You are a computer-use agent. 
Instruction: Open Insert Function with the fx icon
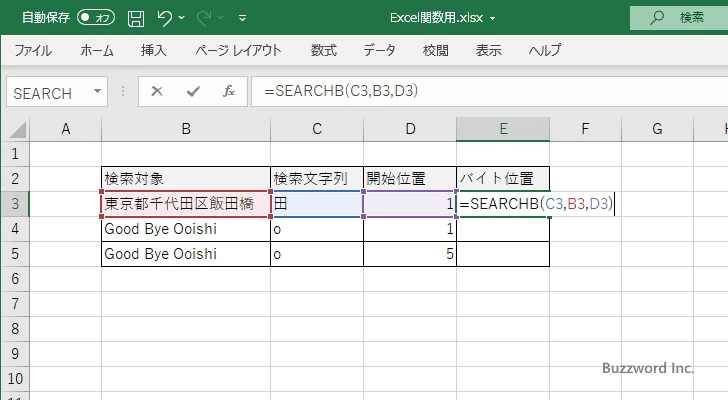[x=229, y=91]
